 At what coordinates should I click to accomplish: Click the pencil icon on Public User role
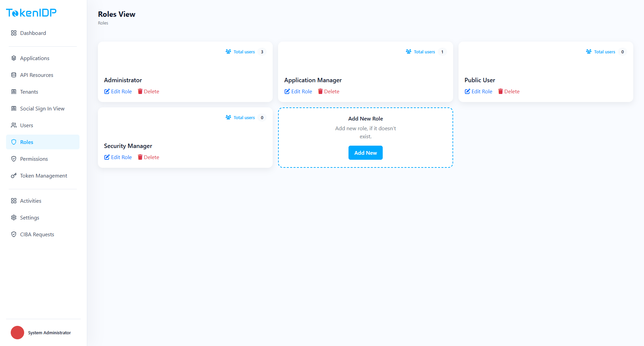[x=468, y=91]
